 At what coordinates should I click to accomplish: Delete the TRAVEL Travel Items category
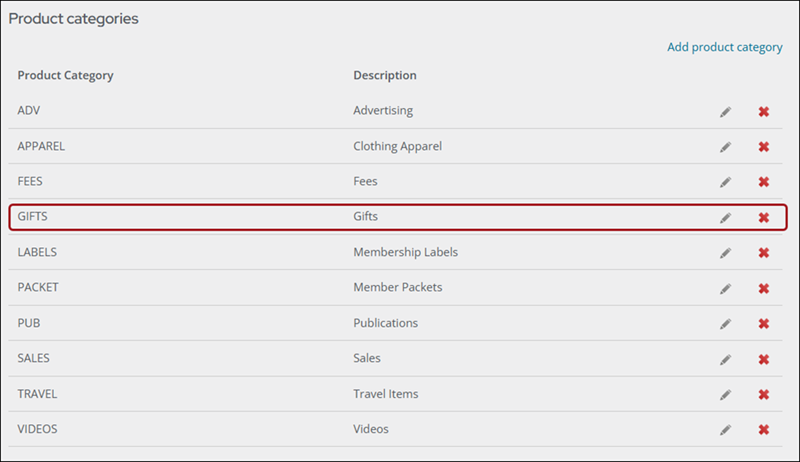tap(763, 395)
